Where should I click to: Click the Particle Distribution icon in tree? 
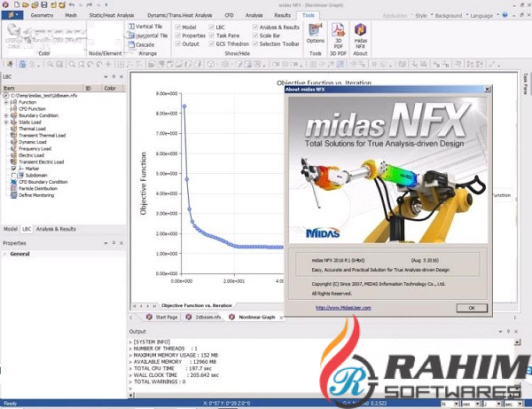point(14,188)
